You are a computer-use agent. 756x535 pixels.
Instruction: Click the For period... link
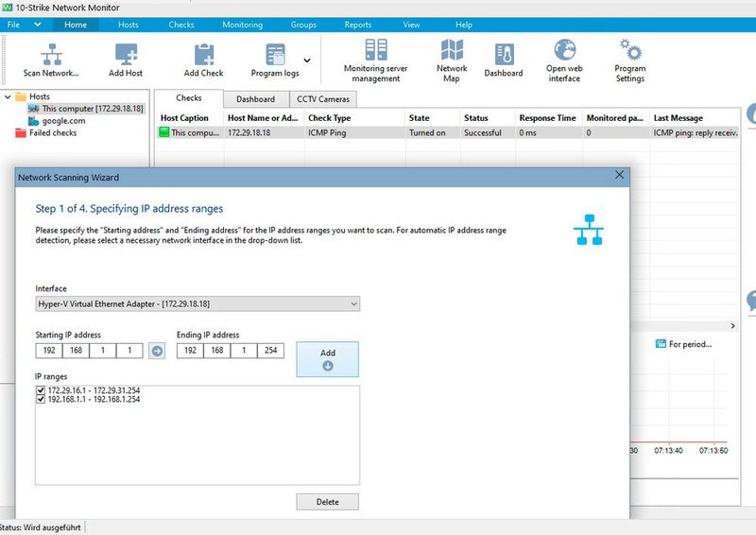click(690, 344)
